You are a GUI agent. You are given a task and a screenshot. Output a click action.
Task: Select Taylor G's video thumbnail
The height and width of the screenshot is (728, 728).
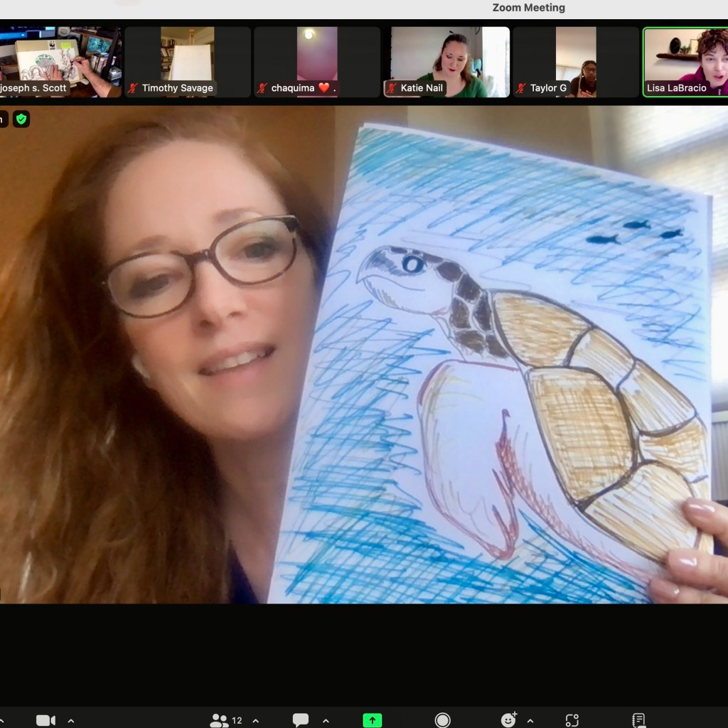coord(576,62)
